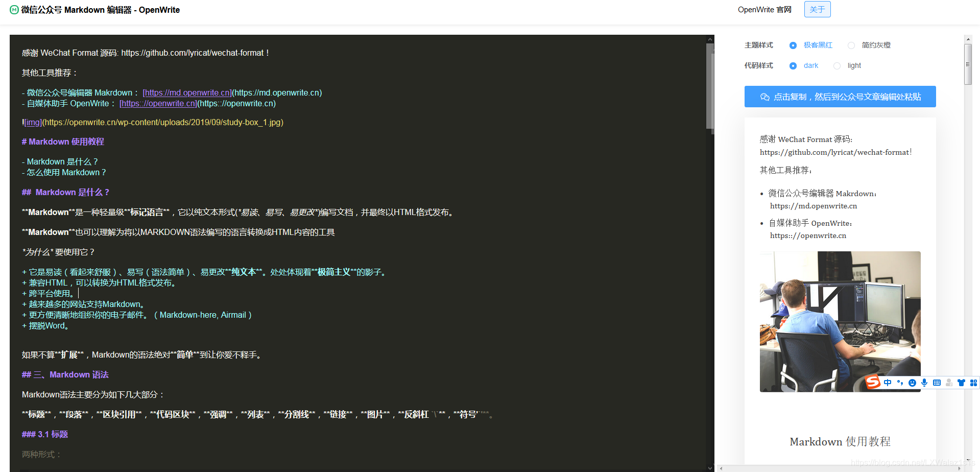Click the '### 3.1 标题' heading line
Image resolution: width=980 pixels, height=472 pixels.
tap(45, 434)
